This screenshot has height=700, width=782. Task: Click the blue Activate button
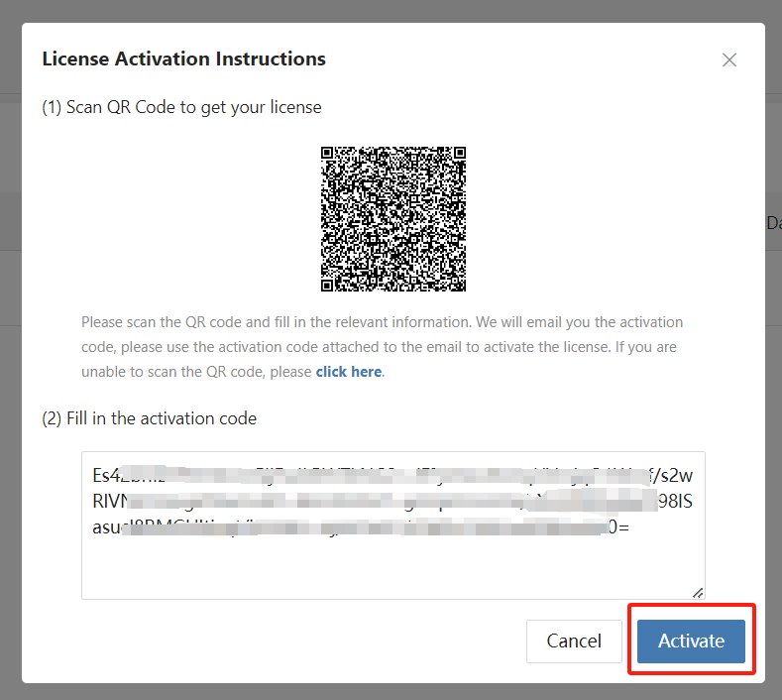[691, 642]
